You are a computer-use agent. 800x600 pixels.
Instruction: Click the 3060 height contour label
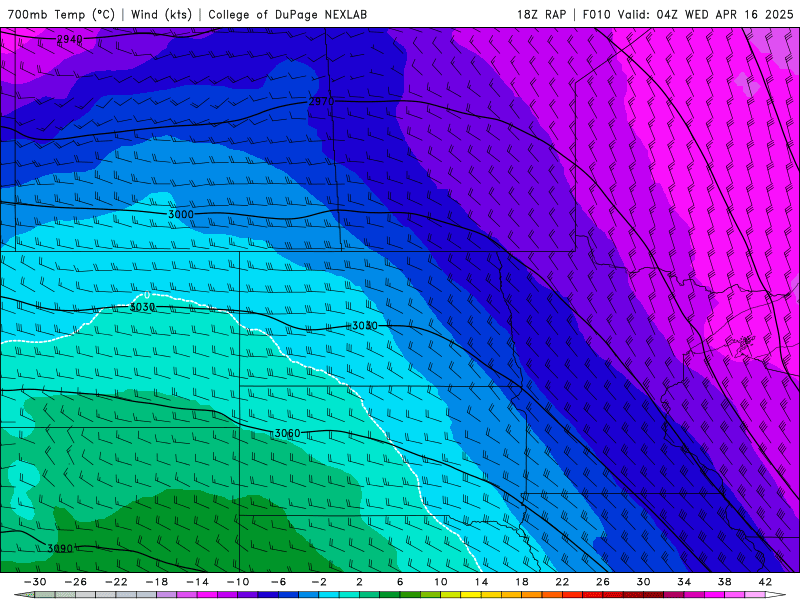point(287,434)
